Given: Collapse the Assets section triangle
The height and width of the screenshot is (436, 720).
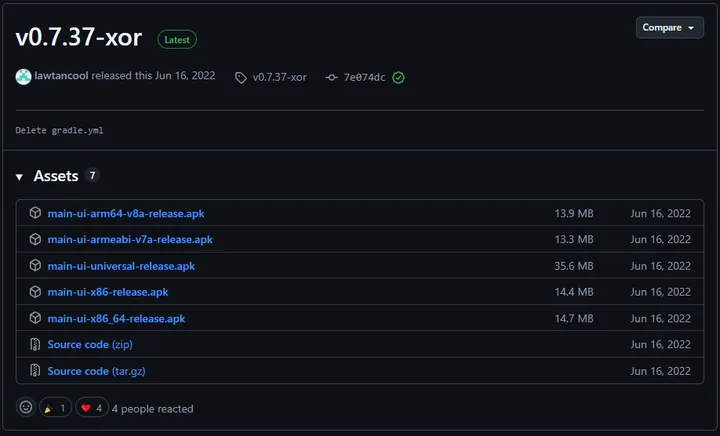Looking at the screenshot, I should (19, 177).
